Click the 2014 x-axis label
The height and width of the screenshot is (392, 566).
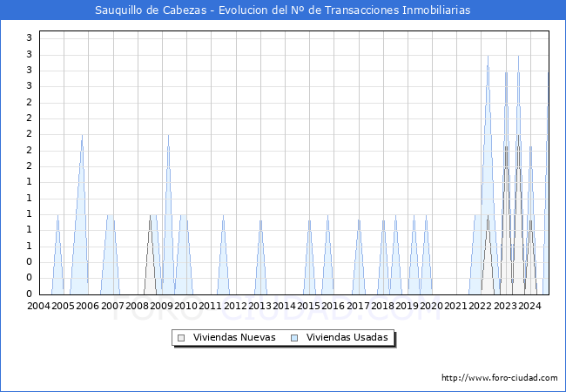point(284,306)
